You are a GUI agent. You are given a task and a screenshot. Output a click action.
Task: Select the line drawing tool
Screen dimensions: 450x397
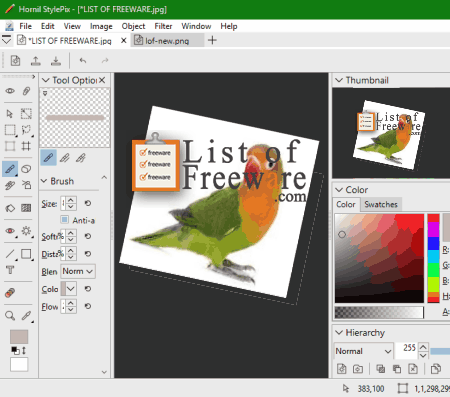[10, 254]
